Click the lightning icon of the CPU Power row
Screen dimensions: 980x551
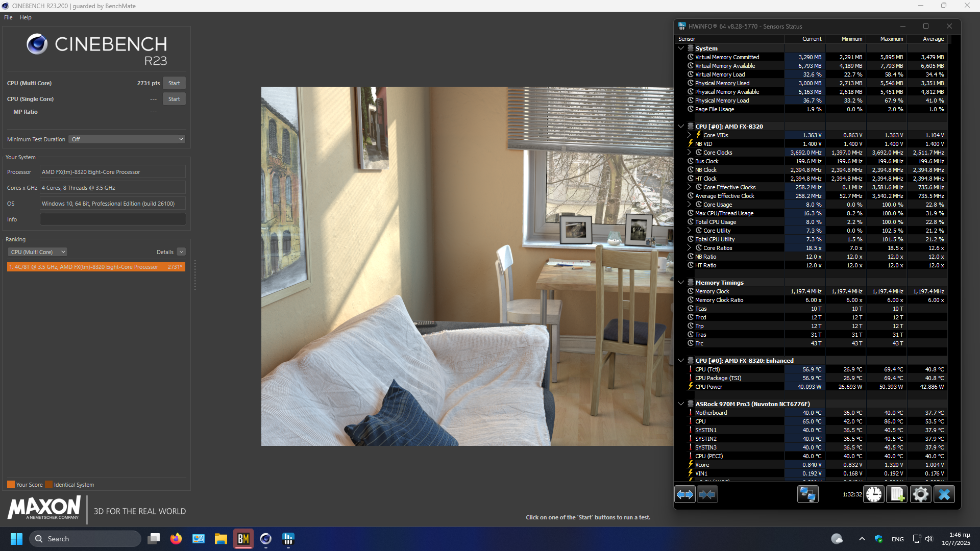click(x=691, y=386)
